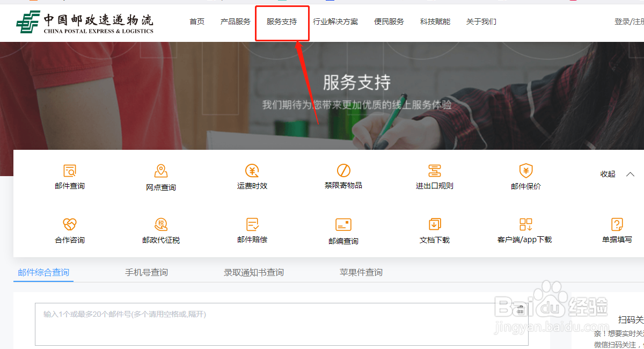Image resolution: width=644 pixels, height=349 pixels.
Task: Click the 登录/注册 link
Action: coord(628,21)
